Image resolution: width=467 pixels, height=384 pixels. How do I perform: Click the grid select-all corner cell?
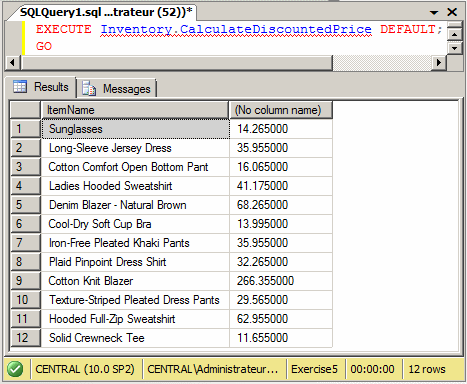pos(25,110)
